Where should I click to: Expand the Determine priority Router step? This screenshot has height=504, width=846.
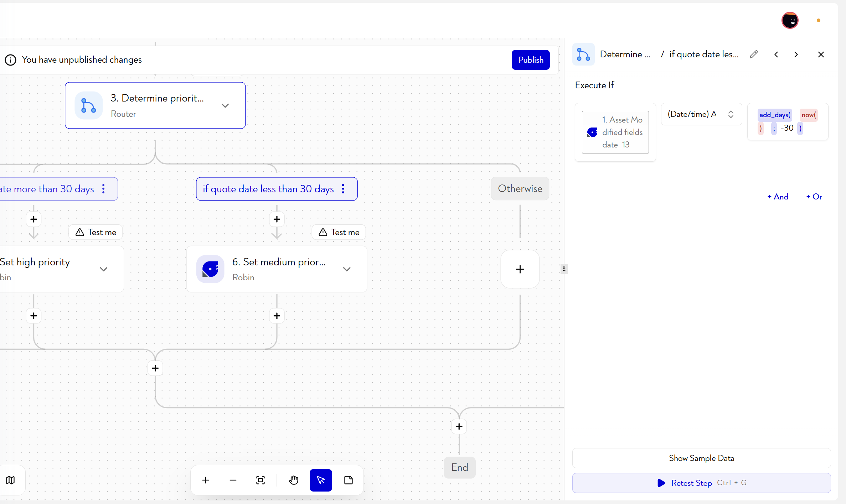coord(225,106)
